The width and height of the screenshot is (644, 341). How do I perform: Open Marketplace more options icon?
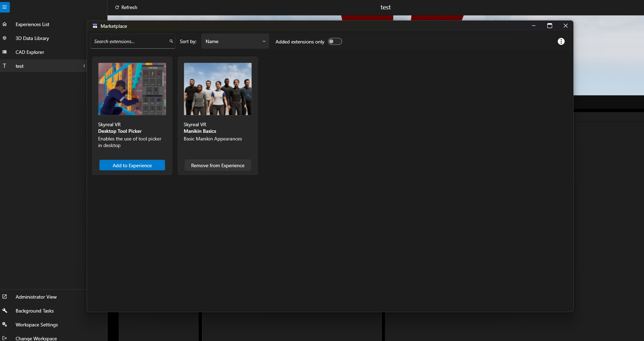pyautogui.click(x=561, y=41)
